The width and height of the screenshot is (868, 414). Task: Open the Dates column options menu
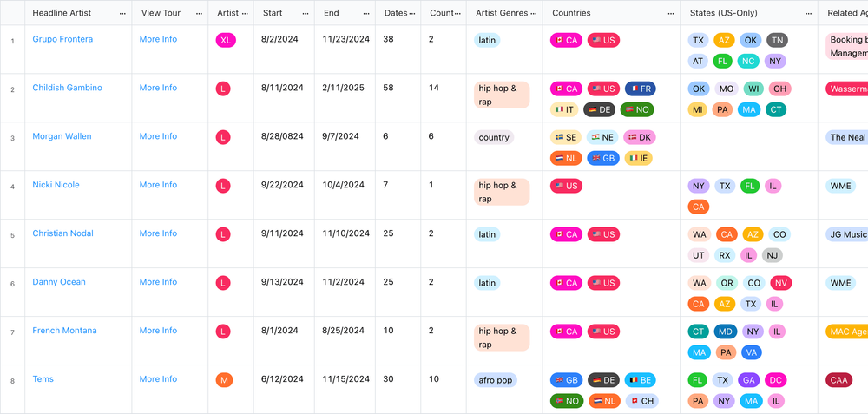point(411,13)
